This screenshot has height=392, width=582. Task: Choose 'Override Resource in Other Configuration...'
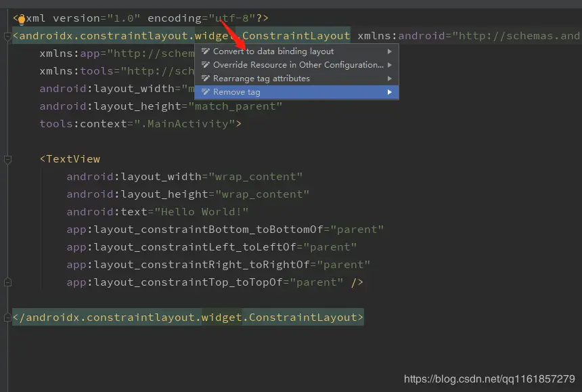coord(298,65)
